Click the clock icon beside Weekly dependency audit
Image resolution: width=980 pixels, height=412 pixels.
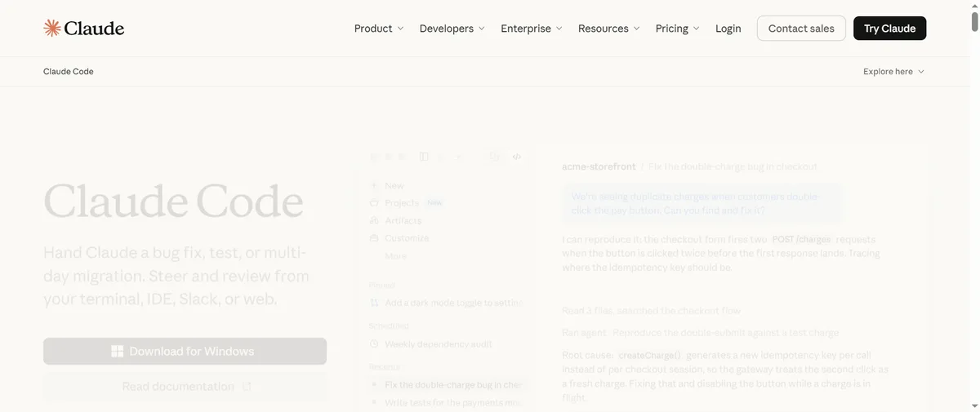(374, 344)
